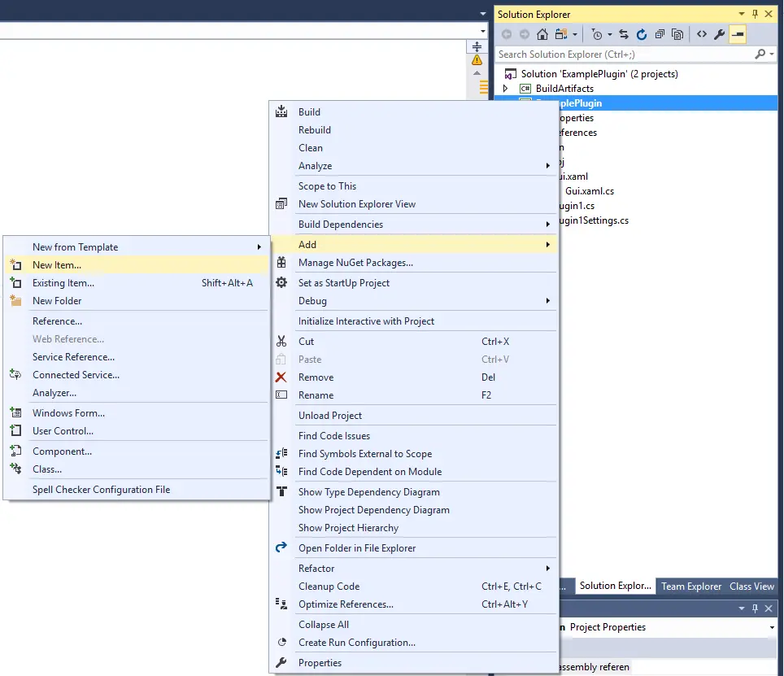Image resolution: width=784 pixels, height=676 pixels.
Task: Toggle the Preview Selected Items button
Action: [738, 34]
